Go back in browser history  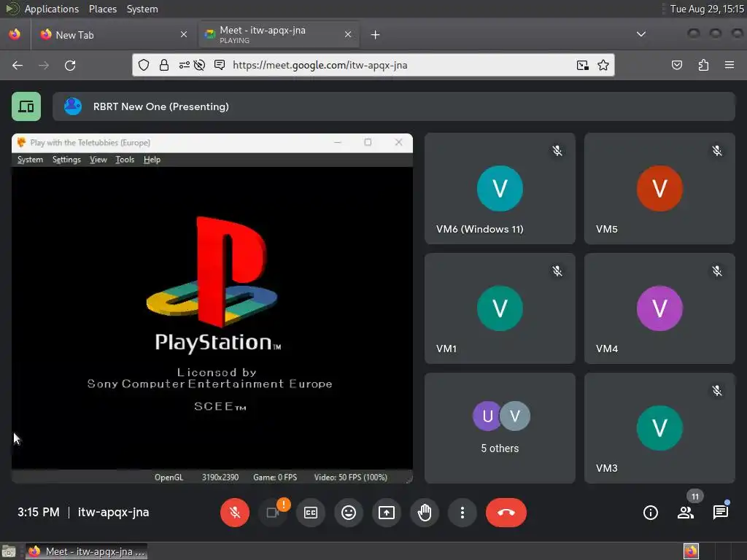pos(18,65)
